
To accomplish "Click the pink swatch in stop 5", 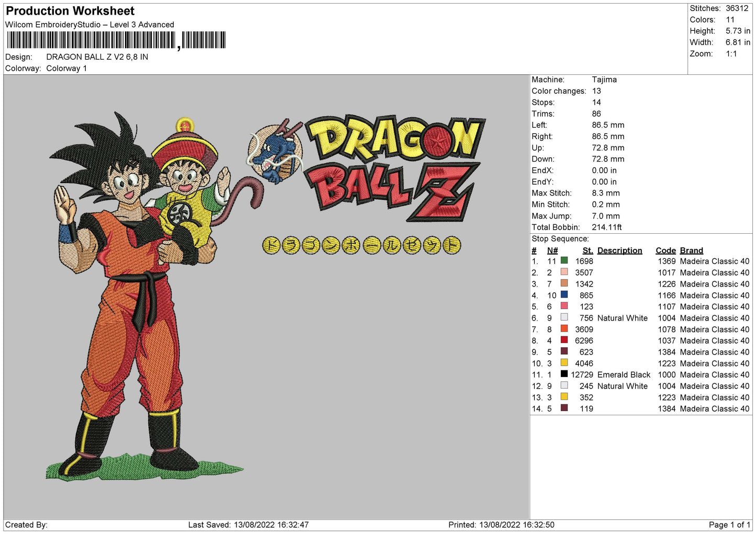I will tap(564, 306).
